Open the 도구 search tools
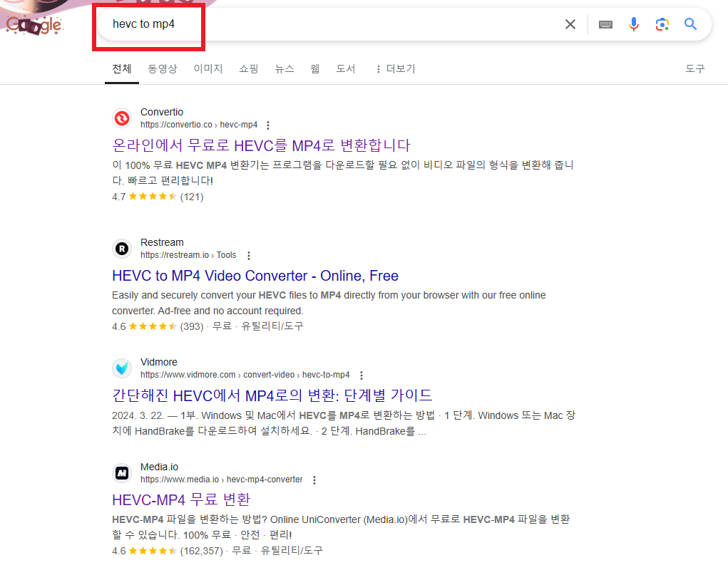This screenshot has height=575, width=728. pos(695,68)
